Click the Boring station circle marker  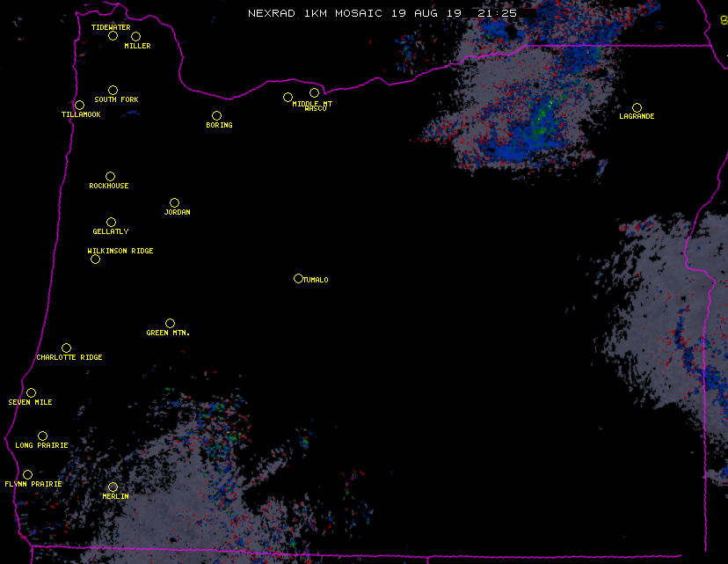pyautogui.click(x=216, y=115)
